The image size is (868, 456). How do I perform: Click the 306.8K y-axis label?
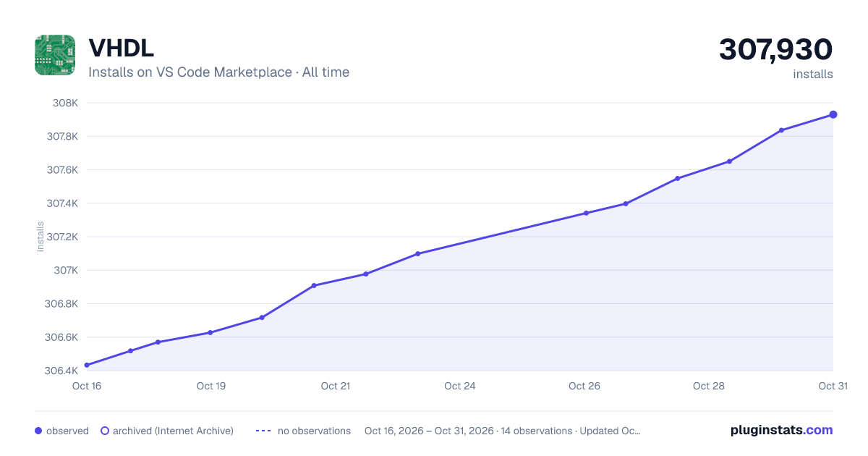(x=61, y=304)
